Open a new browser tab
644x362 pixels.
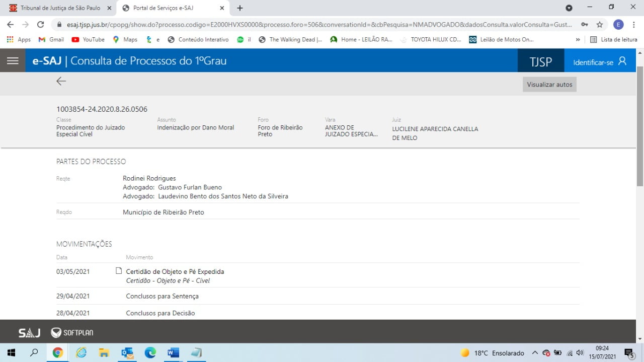[x=240, y=8]
